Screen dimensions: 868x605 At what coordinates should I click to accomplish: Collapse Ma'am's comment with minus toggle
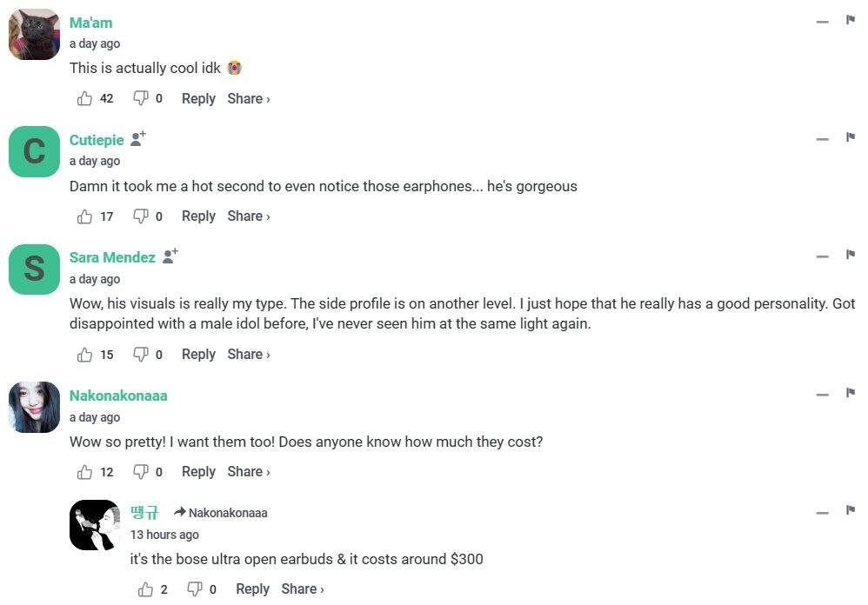(x=822, y=21)
